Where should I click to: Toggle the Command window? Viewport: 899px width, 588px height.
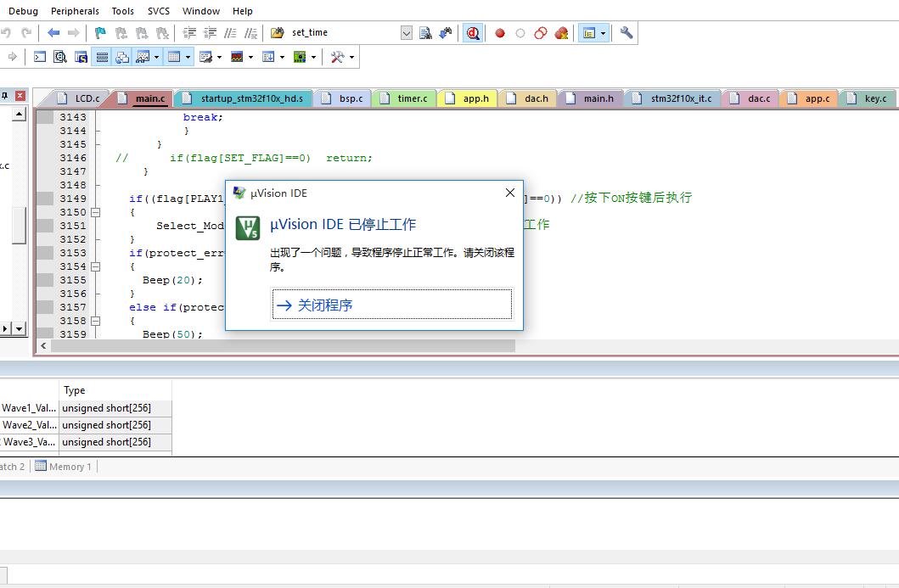coord(40,57)
